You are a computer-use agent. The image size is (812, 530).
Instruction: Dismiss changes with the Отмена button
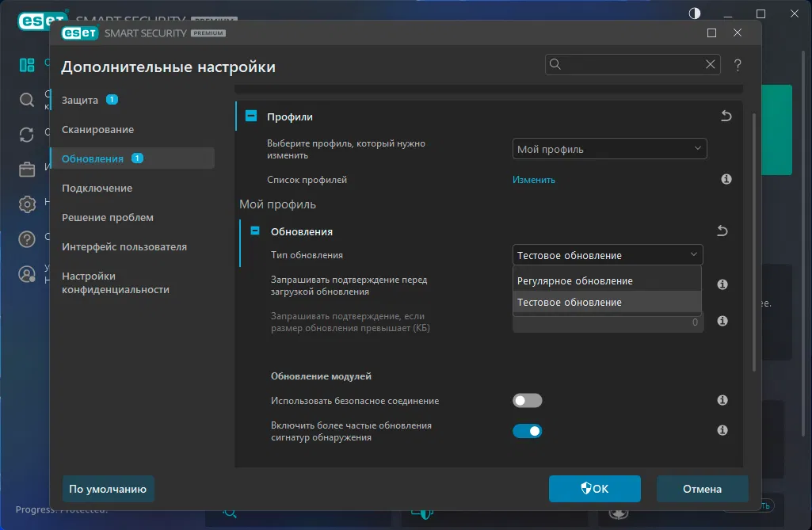coord(702,489)
